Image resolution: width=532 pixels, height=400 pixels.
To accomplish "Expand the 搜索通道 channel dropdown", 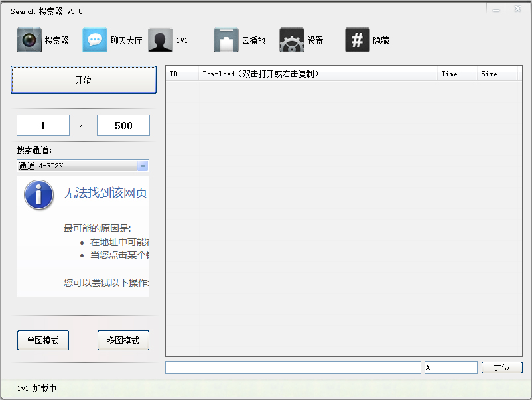I will [143, 166].
